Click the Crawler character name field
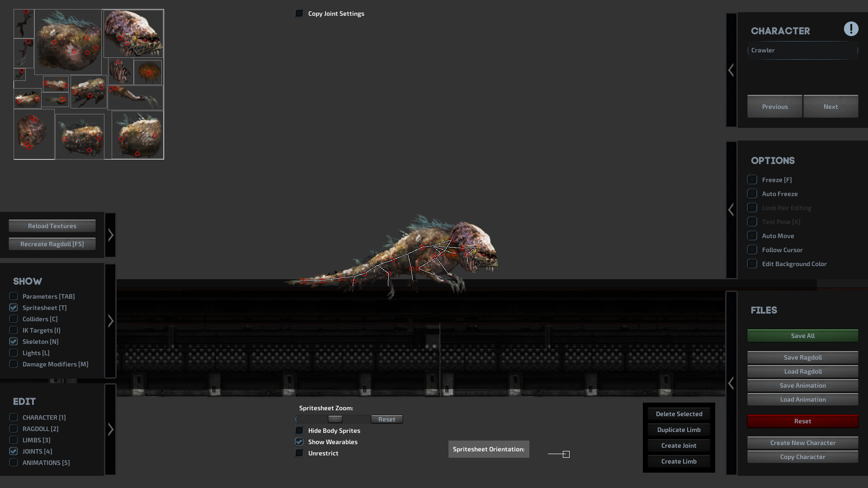This screenshot has width=868, height=488. (802, 50)
